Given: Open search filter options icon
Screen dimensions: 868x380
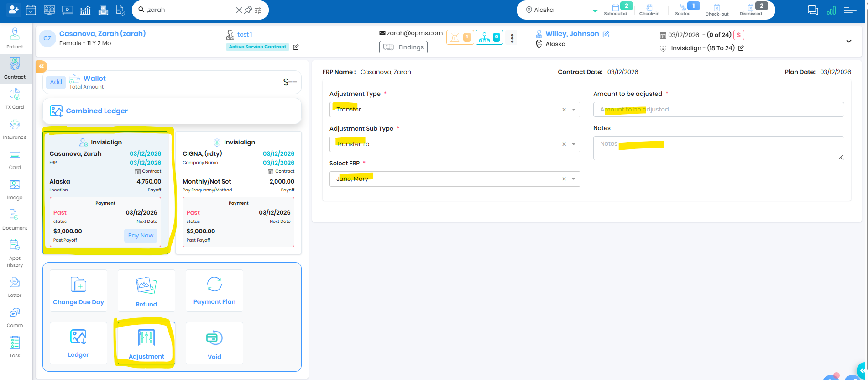Looking at the screenshot, I should (258, 10).
